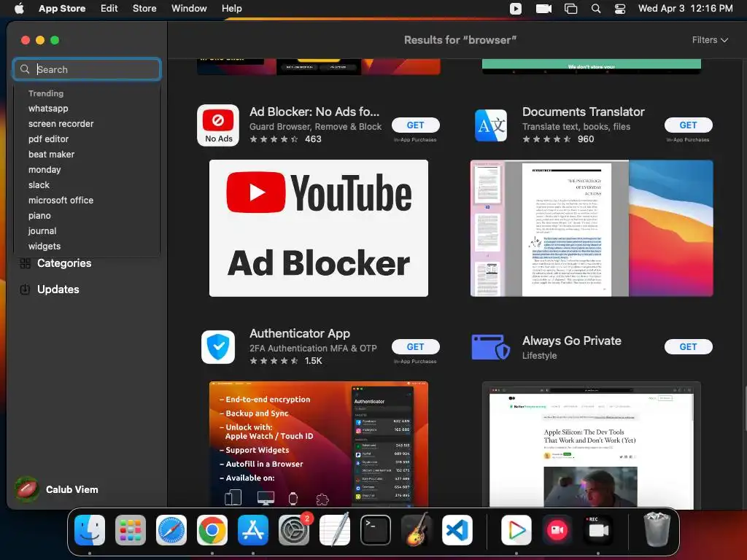The height and width of the screenshot is (560, 747).
Task: Open the YouTube Ad Blocker screenshot
Action: [319, 228]
